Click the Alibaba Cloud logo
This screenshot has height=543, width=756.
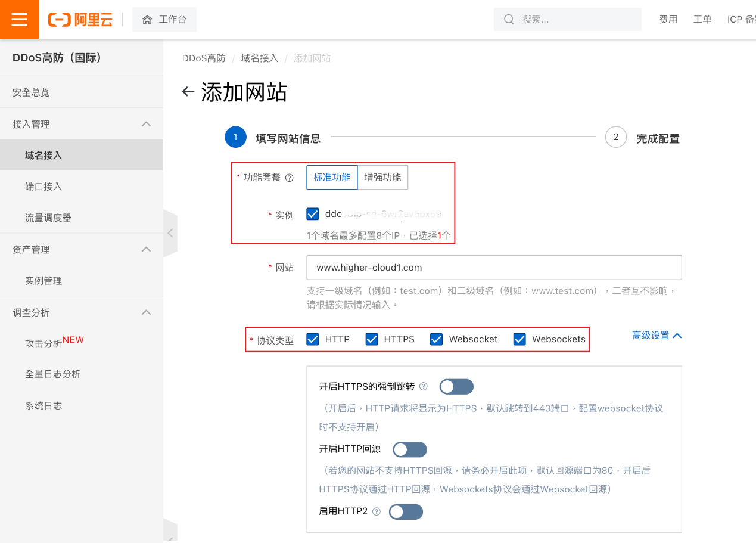(x=80, y=20)
